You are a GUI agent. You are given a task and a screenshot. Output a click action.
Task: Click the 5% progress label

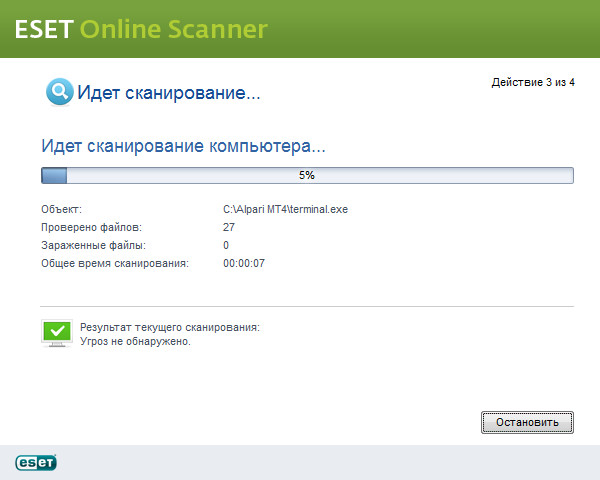(x=307, y=175)
